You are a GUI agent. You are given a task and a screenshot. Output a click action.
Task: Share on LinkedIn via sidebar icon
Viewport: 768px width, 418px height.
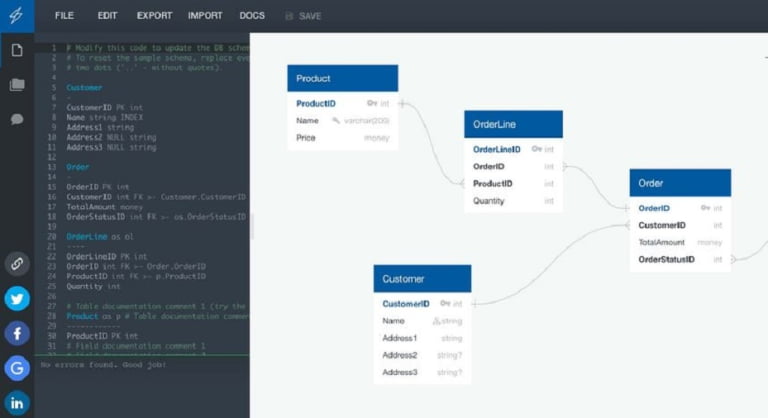(x=17, y=402)
